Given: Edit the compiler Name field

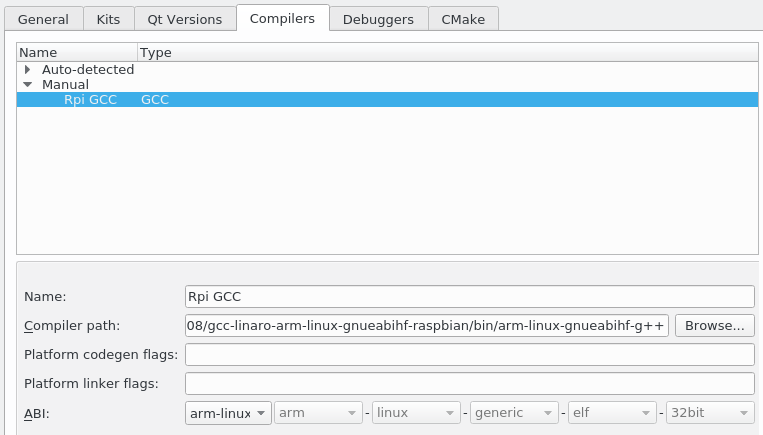Looking at the screenshot, I should coord(469,296).
